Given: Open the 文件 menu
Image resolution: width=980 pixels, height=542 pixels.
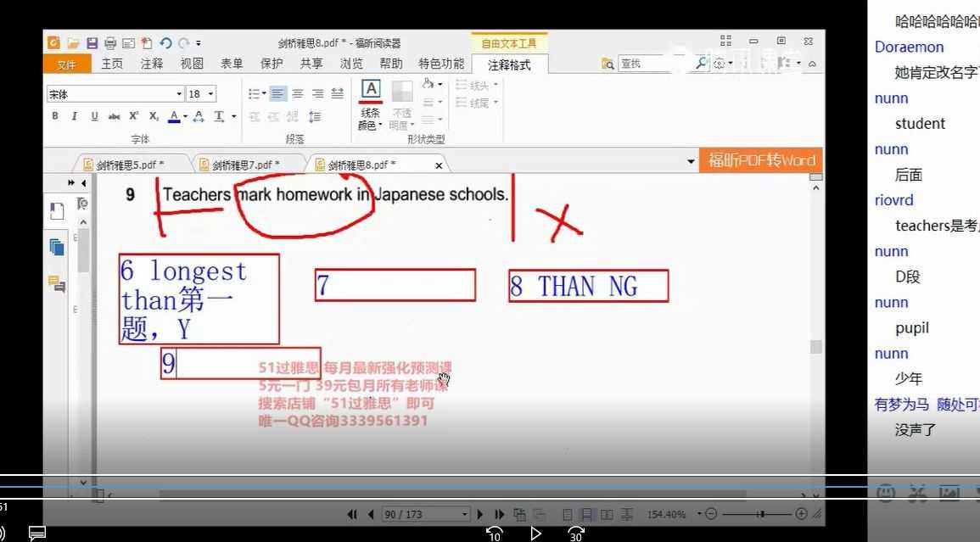Looking at the screenshot, I should 67,64.
